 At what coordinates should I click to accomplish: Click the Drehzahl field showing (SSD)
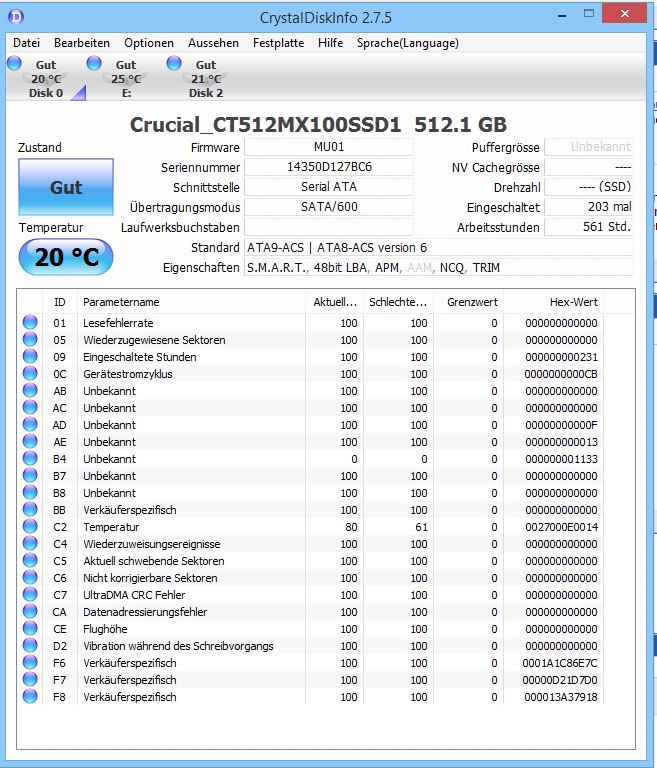[589, 187]
